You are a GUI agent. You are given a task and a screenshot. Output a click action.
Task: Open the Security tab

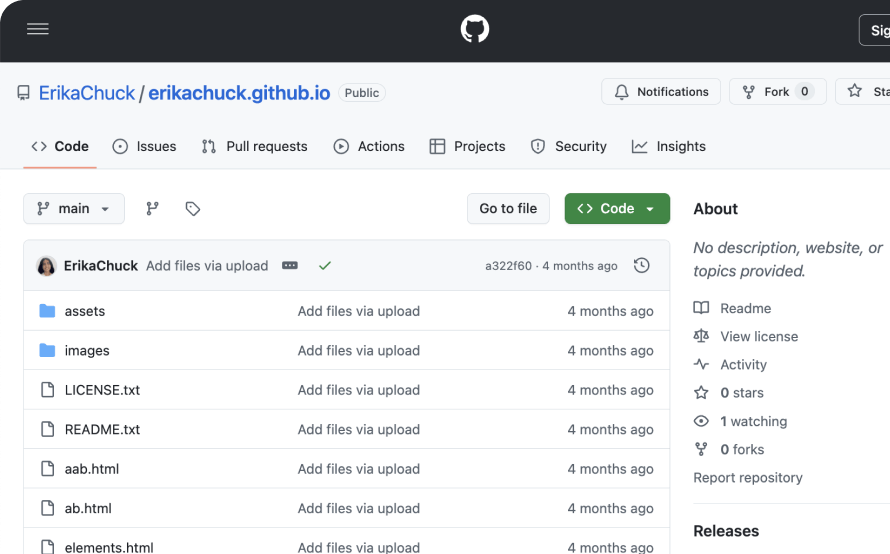(x=568, y=146)
